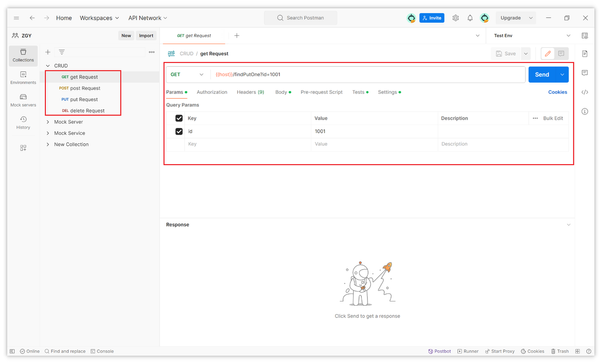
Task: Open the code snippet icon in the right sidebar
Action: pyautogui.click(x=585, y=92)
